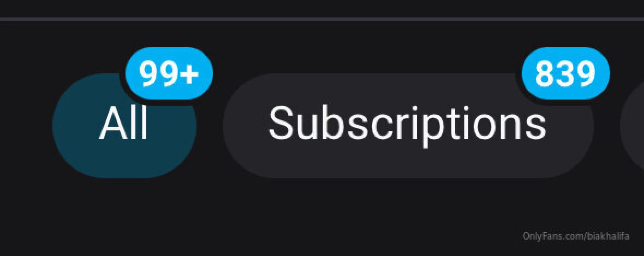
Task: Click the 99+ notification badge
Action: point(169,73)
